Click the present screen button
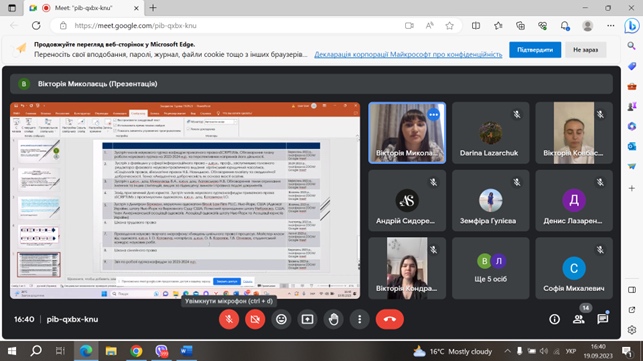Image resolution: width=643 pixels, height=361 pixels. [x=308, y=319]
